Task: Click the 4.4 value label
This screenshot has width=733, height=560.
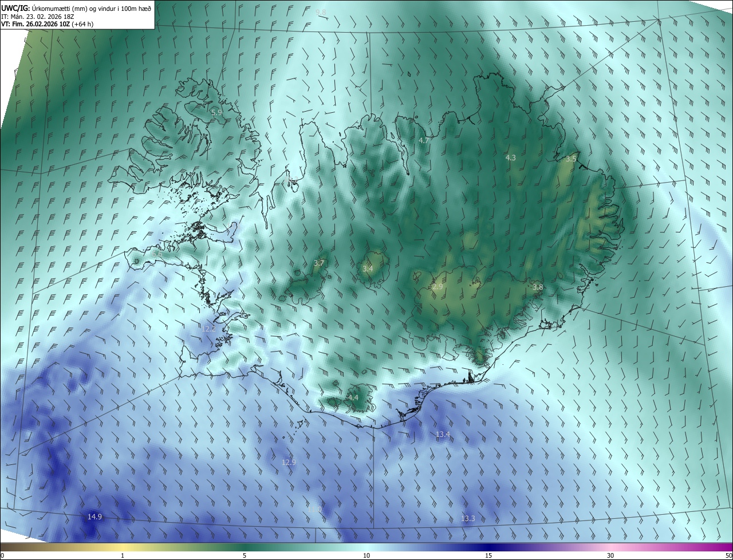Action: [x=353, y=397]
